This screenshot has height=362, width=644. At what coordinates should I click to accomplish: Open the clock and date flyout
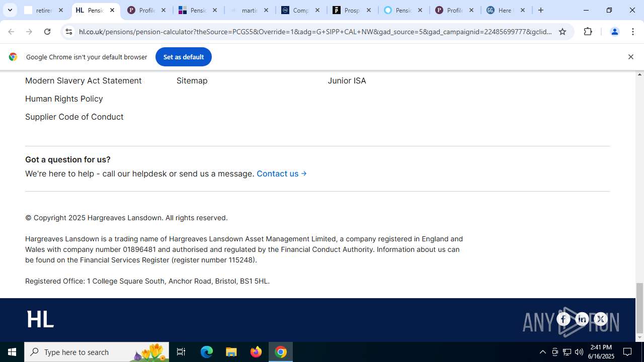[x=601, y=352]
